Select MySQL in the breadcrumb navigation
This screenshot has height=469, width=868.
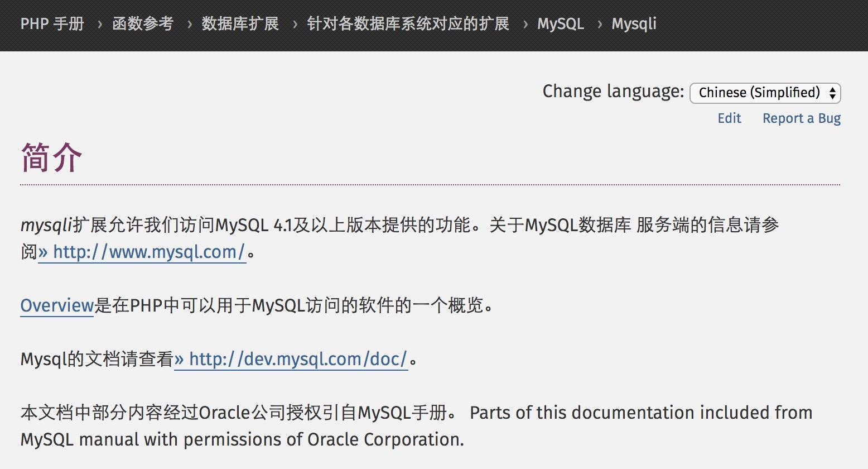pos(560,23)
